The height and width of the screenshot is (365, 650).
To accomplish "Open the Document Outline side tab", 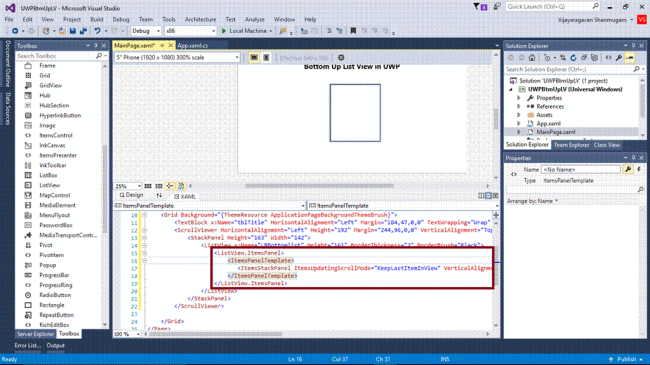I will click(7, 63).
